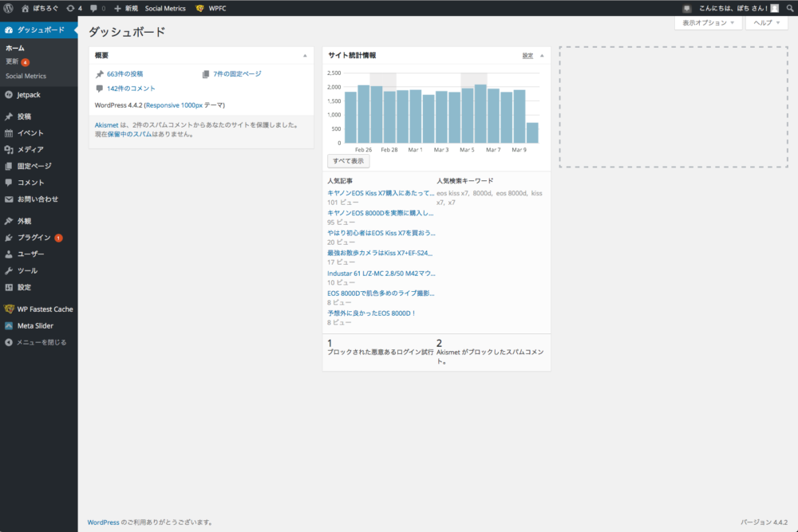Click the WordPress logo in admin bar
Viewport: 798px width, 532px height.
[x=8, y=8]
